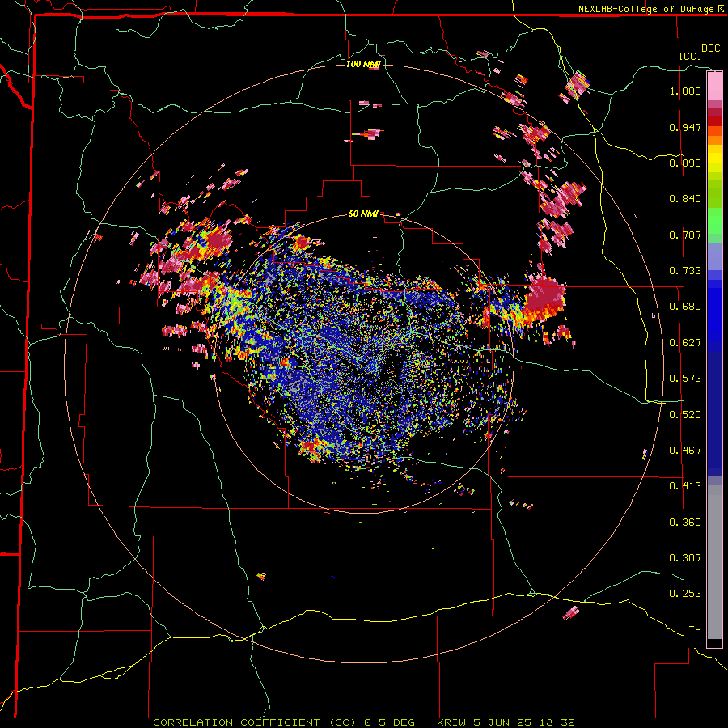
Task: Click the 50 NMI range ring label
Action: [363, 214]
